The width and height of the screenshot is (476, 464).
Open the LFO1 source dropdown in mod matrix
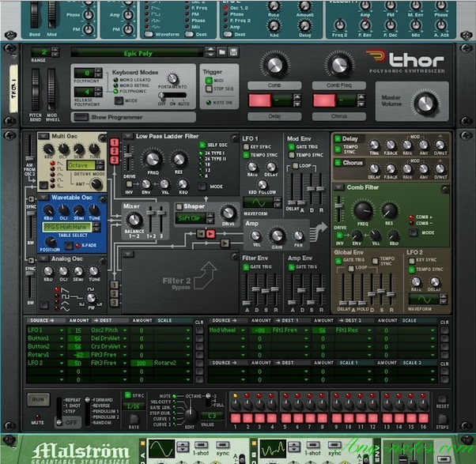pyautogui.click(x=62, y=330)
